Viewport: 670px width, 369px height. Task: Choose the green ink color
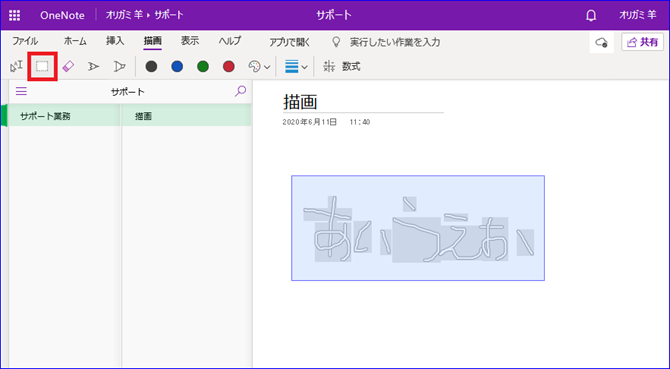click(x=203, y=66)
